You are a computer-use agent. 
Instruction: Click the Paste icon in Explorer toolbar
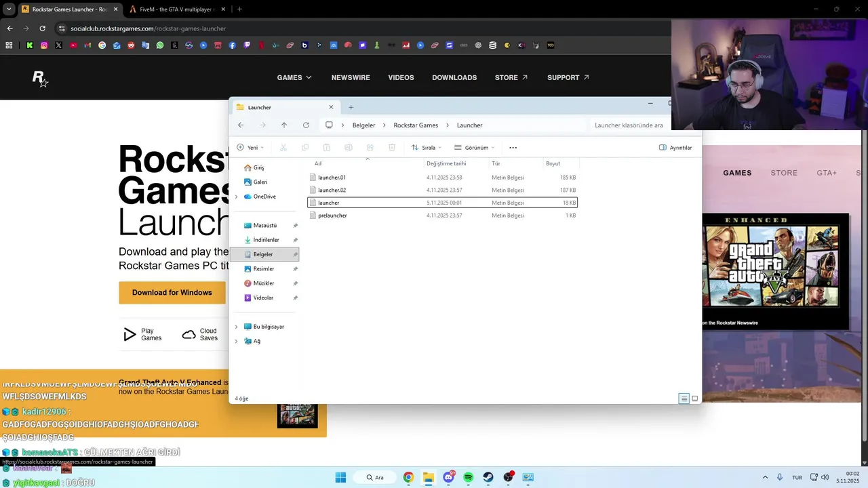pyautogui.click(x=327, y=148)
